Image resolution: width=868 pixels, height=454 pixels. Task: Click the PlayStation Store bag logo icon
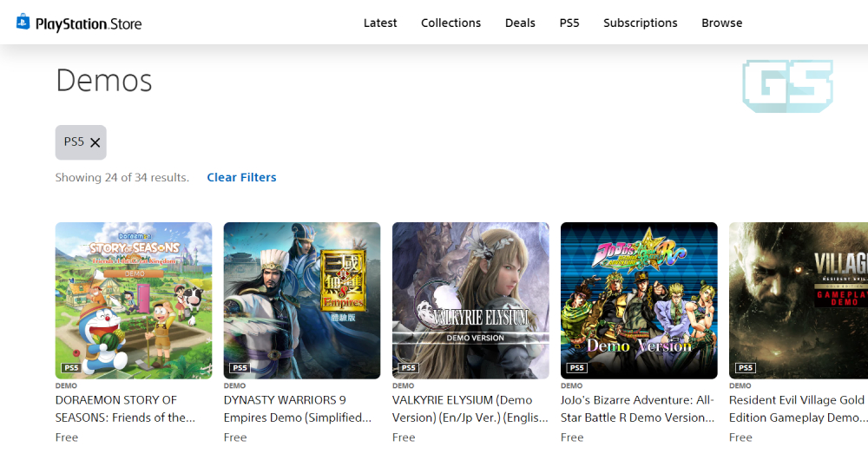(23, 22)
